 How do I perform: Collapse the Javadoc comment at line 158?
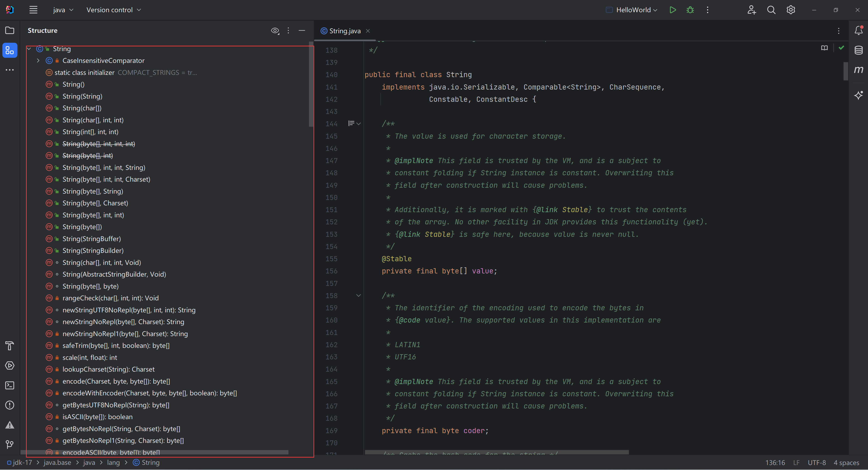click(359, 296)
